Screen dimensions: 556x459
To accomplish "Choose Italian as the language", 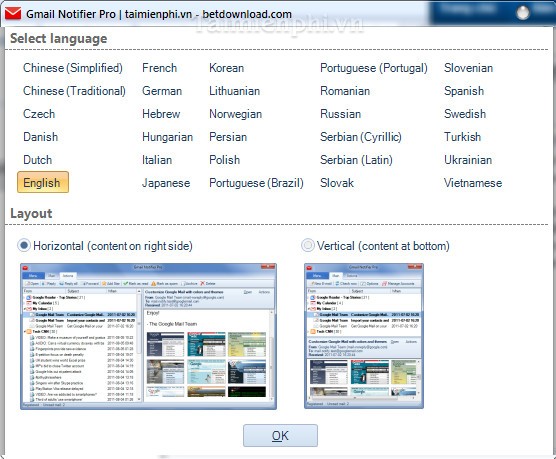I will click(157, 160).
